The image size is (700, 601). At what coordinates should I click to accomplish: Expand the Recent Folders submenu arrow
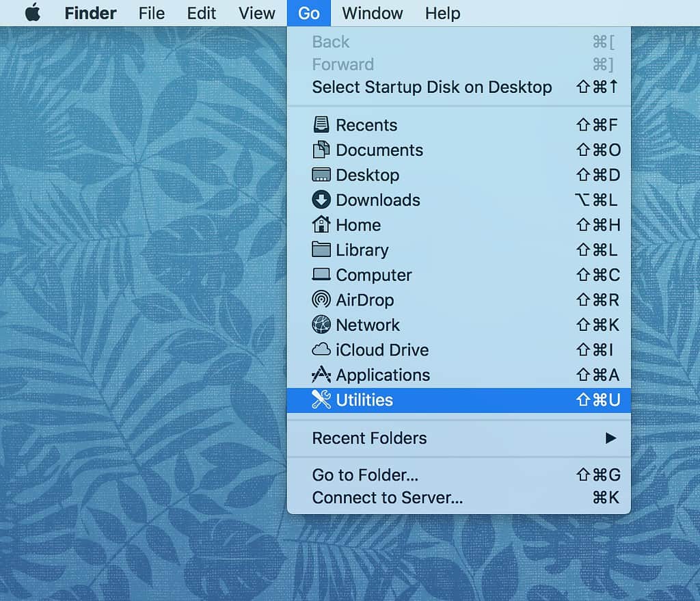coord(610,438)
